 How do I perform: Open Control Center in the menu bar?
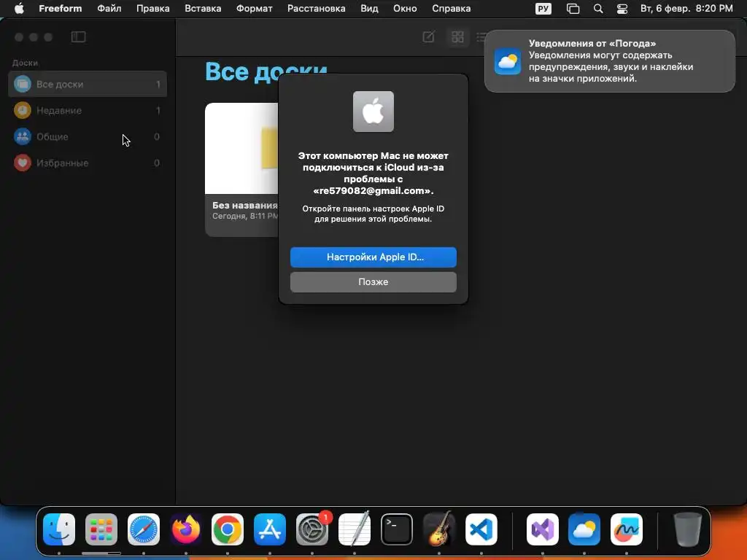(x=622, y=9)
